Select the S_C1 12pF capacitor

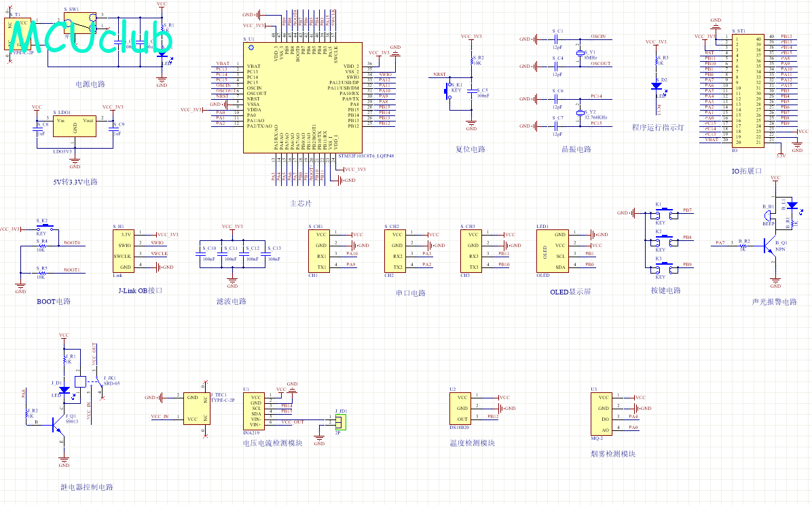pos(557,39)
